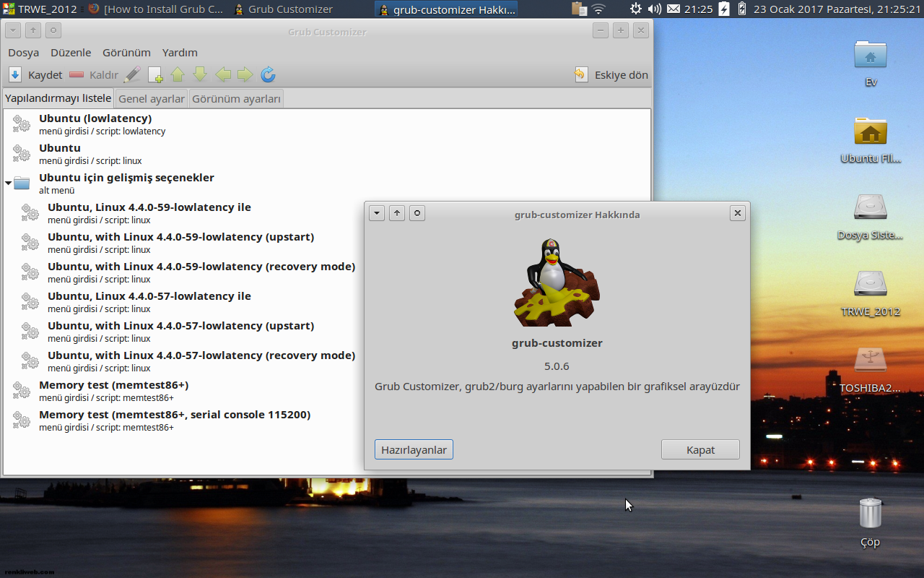Image resolution: width=924 pixels, height=578 pixels.
Task: Open the Wi-Fi network tray icon
Action: click(x=598, y=9)
